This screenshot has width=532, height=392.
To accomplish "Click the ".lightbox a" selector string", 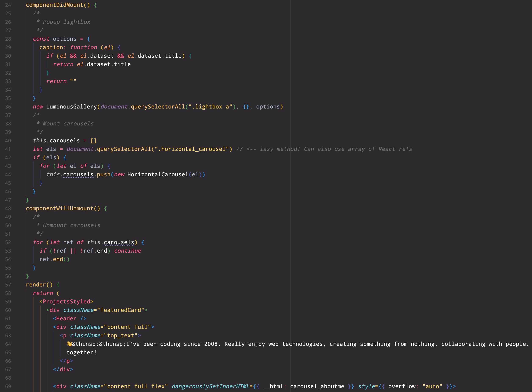I will click(210, 107).
